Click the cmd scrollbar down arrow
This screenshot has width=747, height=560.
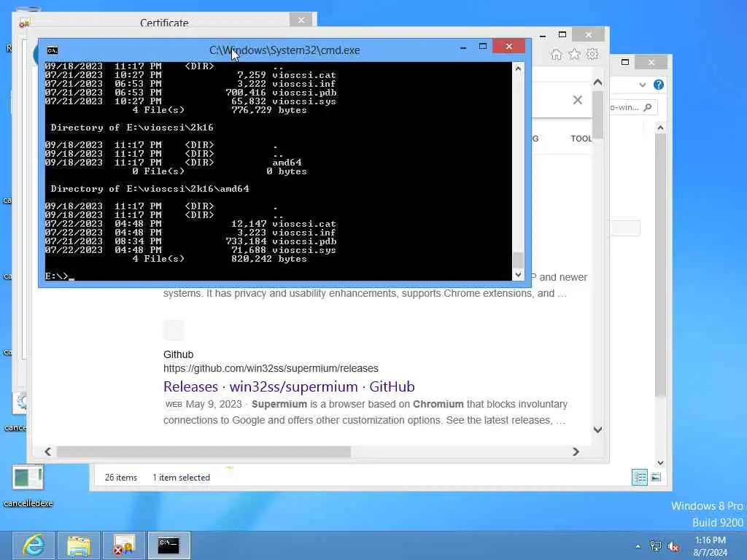click(x=518, y=275)
